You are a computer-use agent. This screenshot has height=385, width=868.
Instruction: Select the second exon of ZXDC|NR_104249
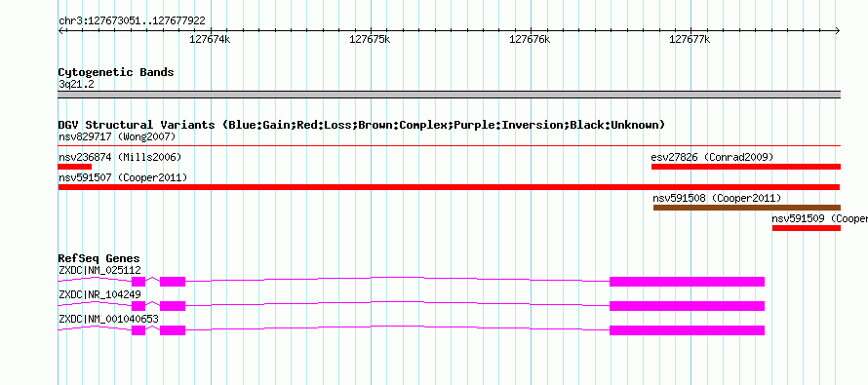point(173,306)
